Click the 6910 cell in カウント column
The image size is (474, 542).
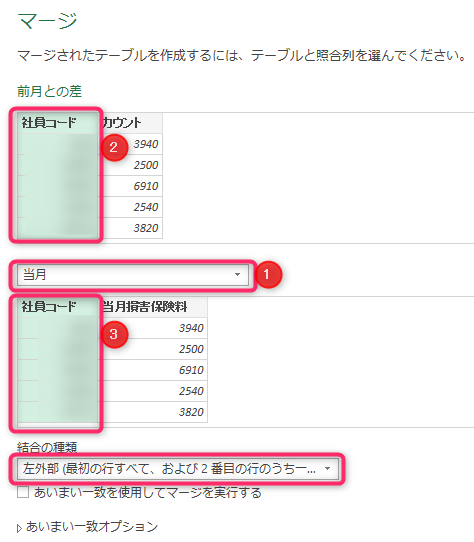point(146,186)
